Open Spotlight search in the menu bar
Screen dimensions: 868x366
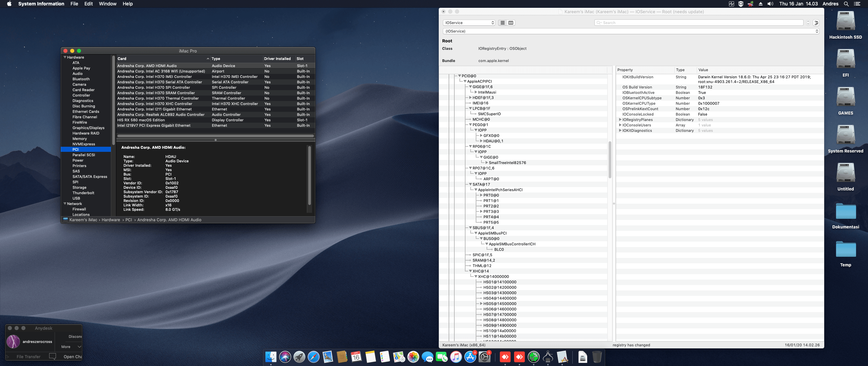846,4
